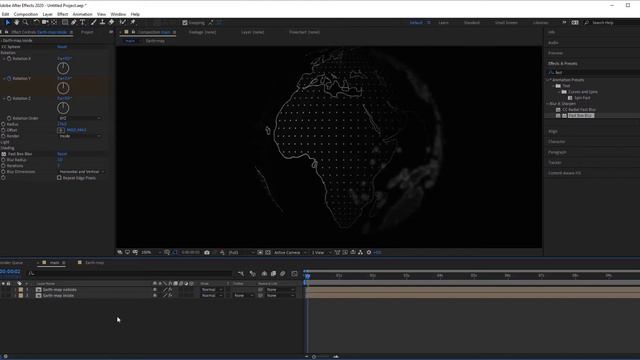Open viewer resolution Full dropdown

pyautogui.click(x=241, y=253)
